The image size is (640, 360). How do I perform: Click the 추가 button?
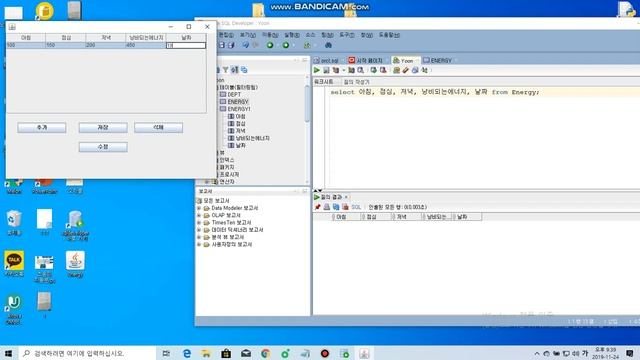pyautogui.click(x=42, y=128)
